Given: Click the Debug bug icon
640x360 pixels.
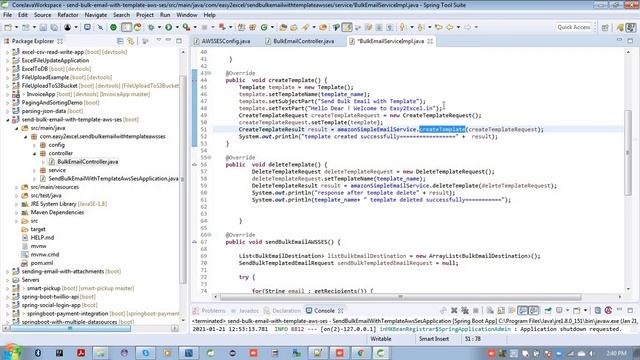Looking at the screenshot, I should pos(151,27).
